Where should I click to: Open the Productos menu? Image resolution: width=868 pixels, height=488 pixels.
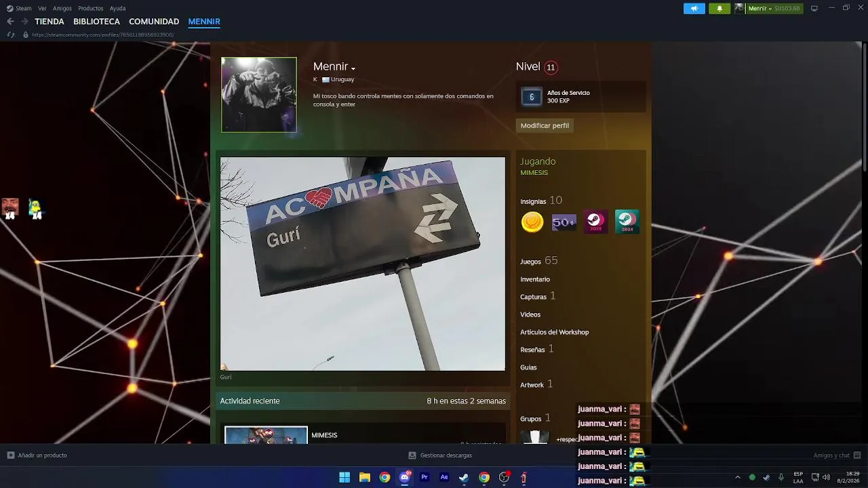point(91,8)
